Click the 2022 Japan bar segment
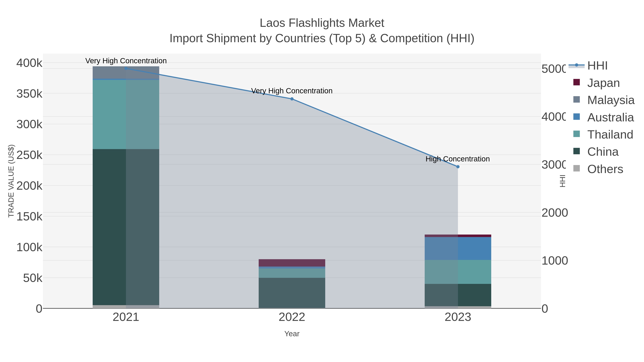644x362 pixels. 292,263
